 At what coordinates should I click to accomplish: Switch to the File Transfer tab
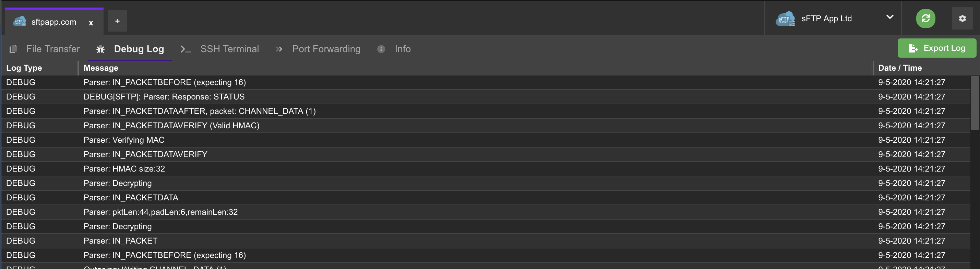pos(53,49)
